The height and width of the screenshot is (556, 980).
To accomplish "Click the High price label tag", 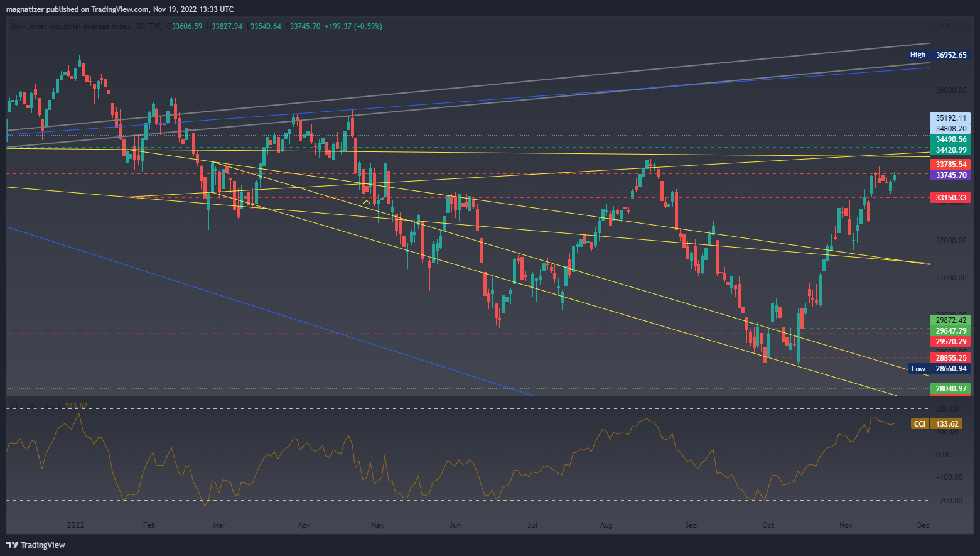I will coord(917,55).
